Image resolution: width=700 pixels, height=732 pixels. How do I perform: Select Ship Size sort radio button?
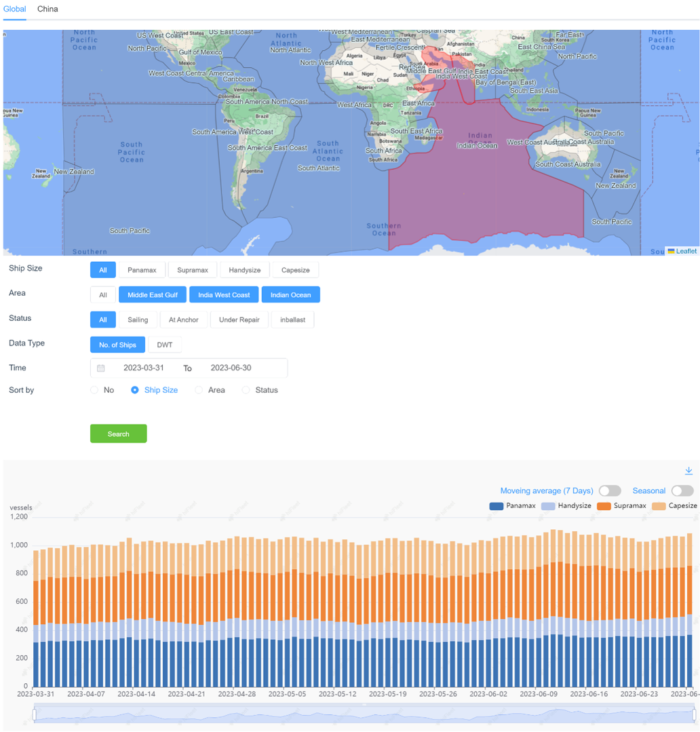click(134, 390)
